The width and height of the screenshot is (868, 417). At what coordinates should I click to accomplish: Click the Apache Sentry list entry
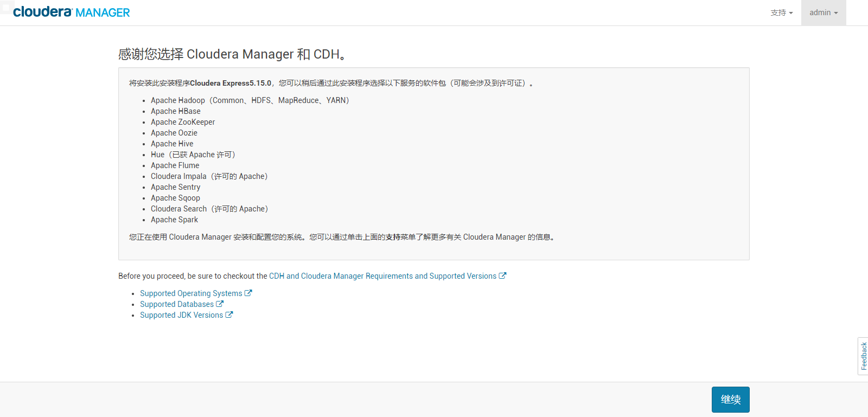(175, 187)
